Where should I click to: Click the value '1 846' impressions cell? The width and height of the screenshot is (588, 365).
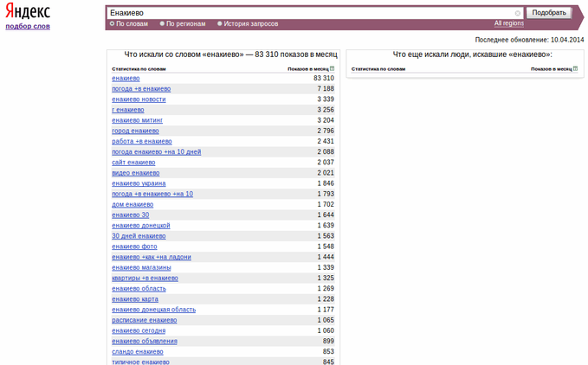click(x=326, y=183)
